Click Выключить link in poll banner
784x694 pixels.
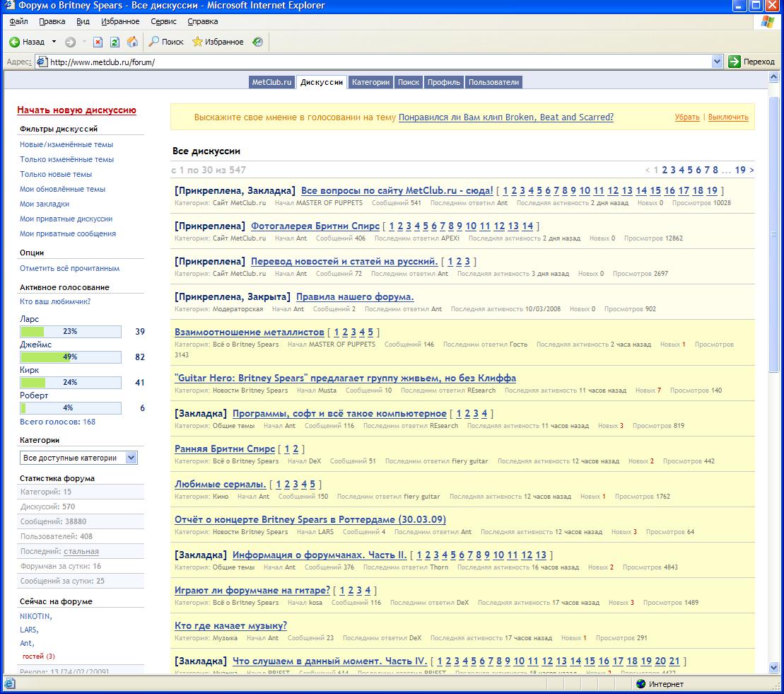point(728,117)
